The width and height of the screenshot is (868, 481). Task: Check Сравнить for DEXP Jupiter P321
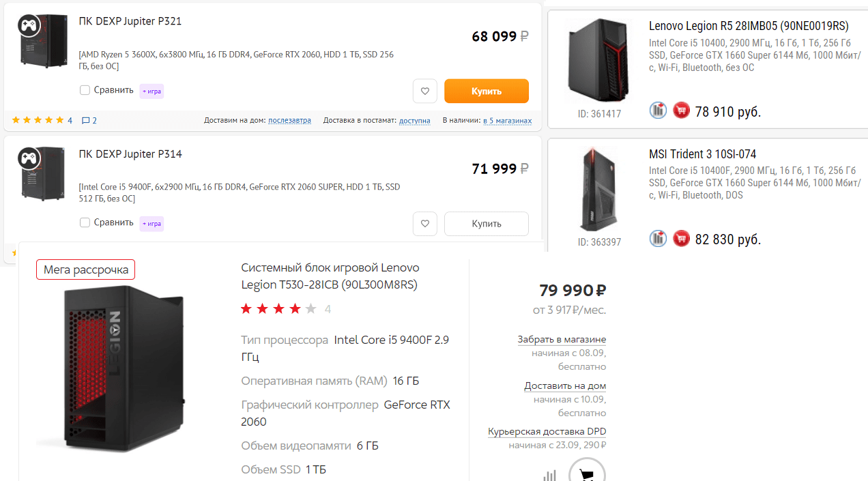tap(85, 90)
